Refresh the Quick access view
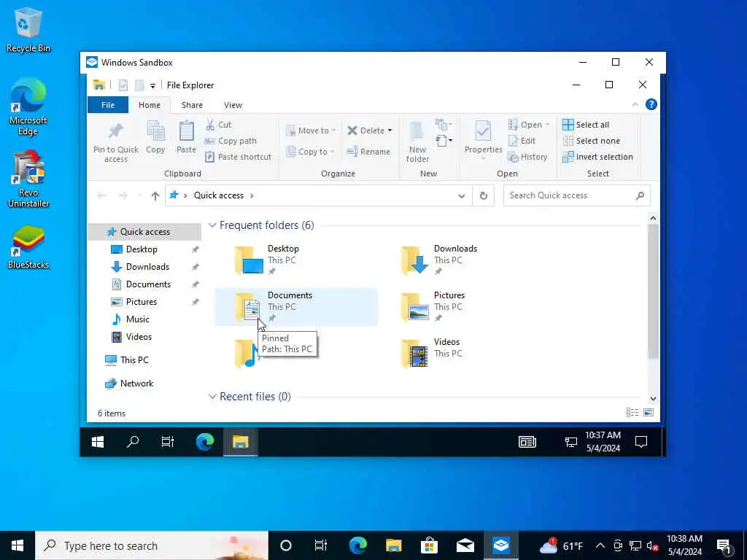 click(483, 195)
